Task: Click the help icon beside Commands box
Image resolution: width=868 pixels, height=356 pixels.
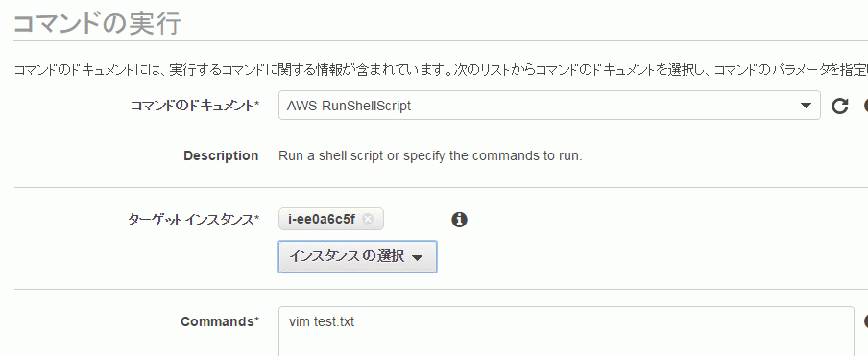Action: 866,321
